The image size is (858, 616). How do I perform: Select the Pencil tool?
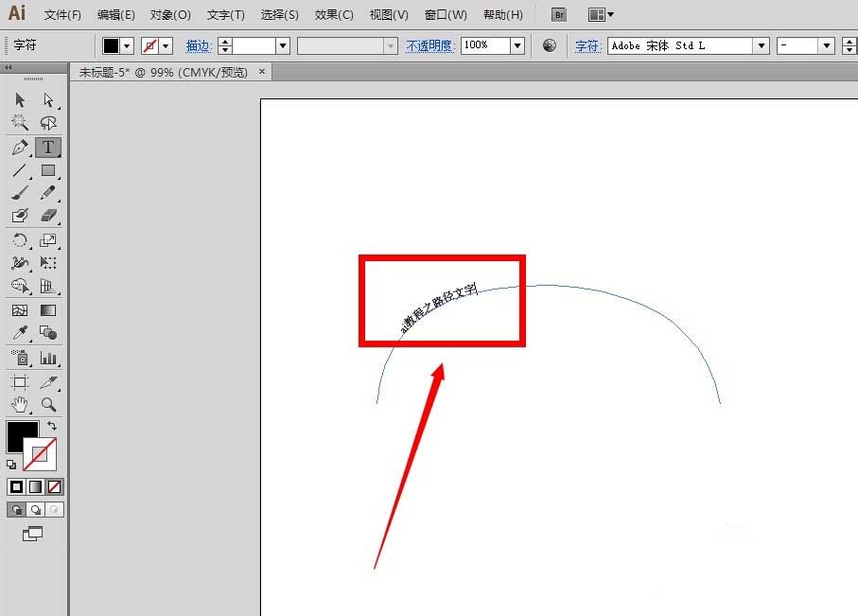click(48, 193)
